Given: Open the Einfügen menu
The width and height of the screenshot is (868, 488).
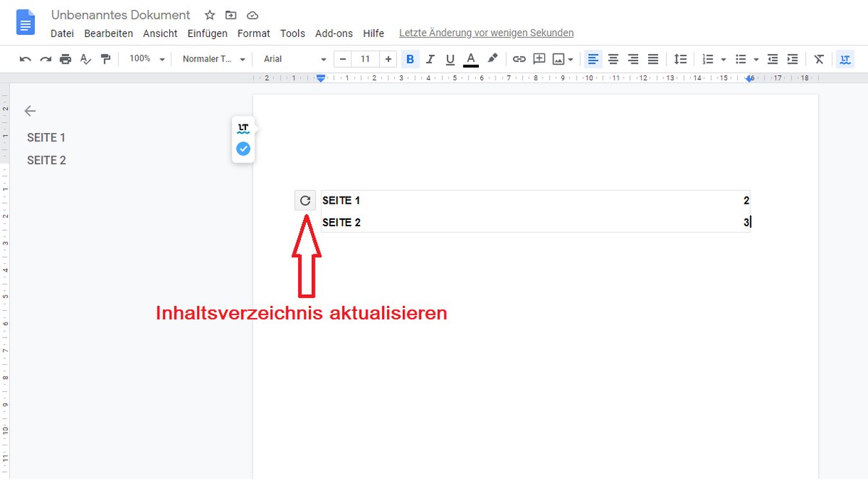Looking at the screenshot, I should (207, 33).
